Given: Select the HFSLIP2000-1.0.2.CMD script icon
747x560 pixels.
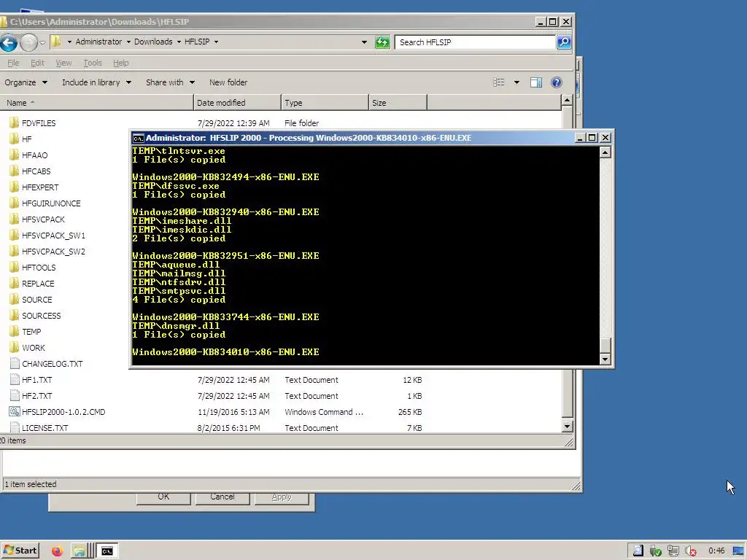Looking at the screenshot, I should coord(15,412).
